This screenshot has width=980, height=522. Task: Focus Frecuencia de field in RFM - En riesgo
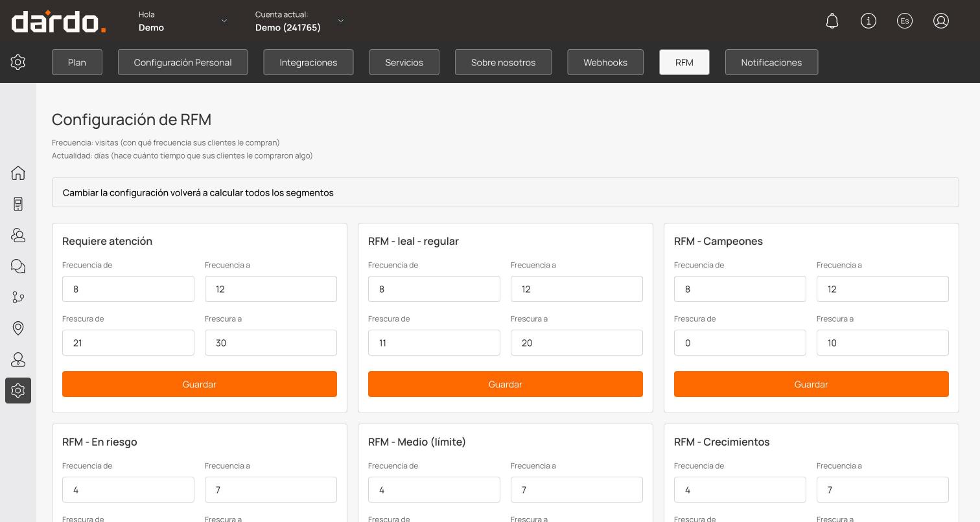(128, 490)
